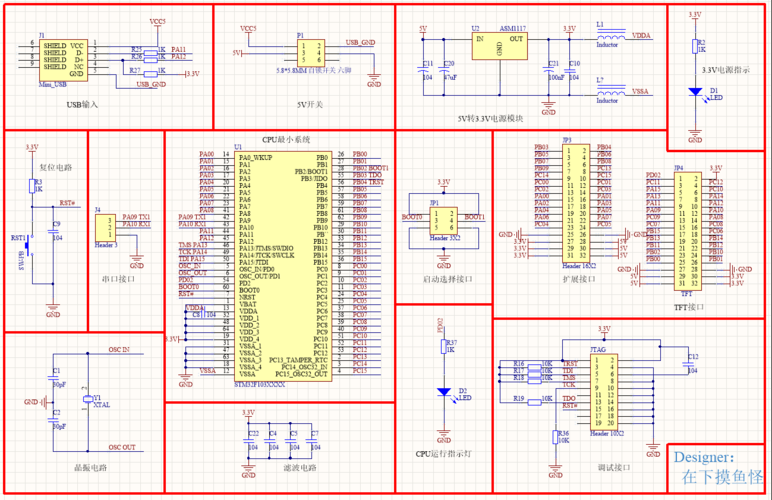Select the C7 104 filter capacitor
The image size is (772, 500).
point(311,441)
